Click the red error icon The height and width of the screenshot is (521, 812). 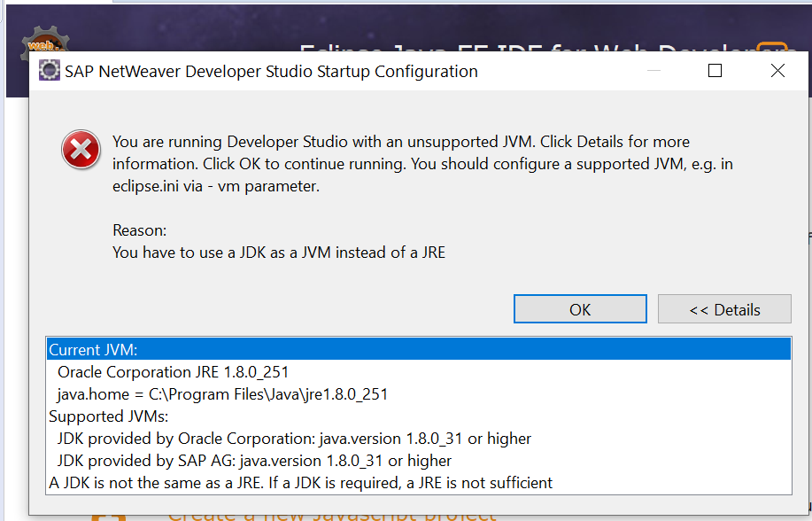[81, 150]
